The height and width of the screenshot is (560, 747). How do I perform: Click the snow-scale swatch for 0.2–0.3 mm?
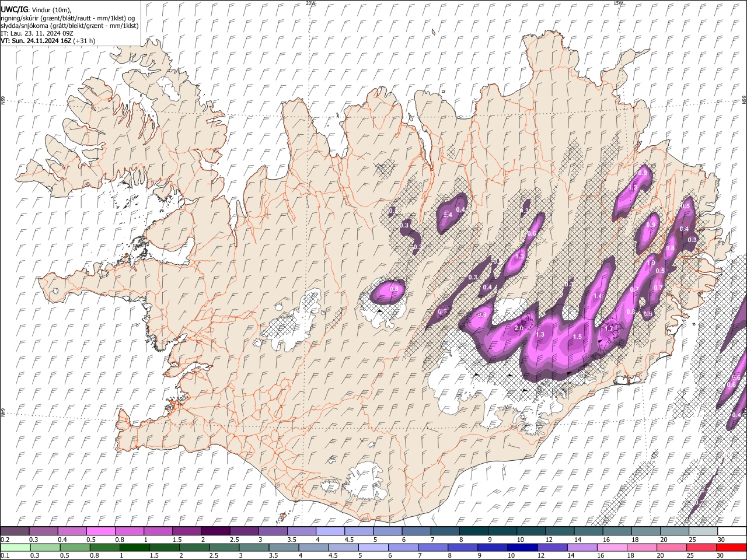pos(15,531)
